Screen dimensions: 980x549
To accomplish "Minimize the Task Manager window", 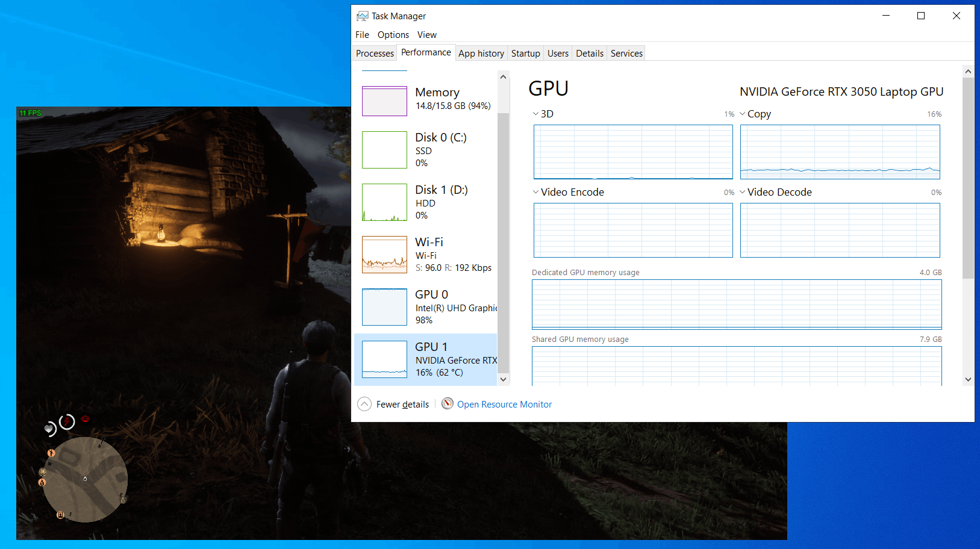I will [886, 16].
